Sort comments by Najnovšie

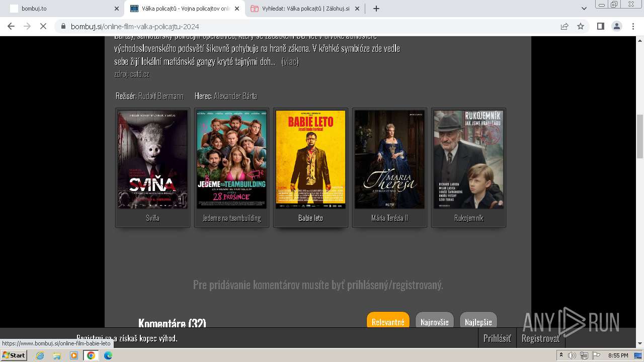tap(434, 321)
